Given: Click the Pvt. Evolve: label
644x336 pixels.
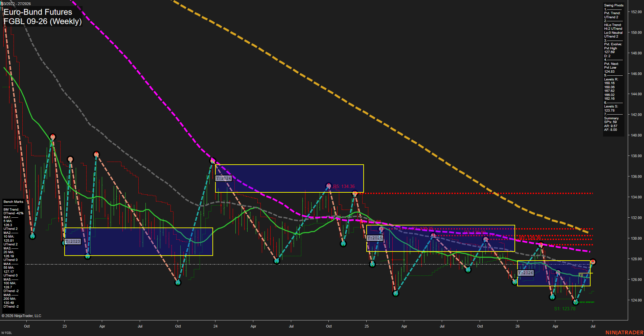Looking at the screenshot, I should coord(613,44).
